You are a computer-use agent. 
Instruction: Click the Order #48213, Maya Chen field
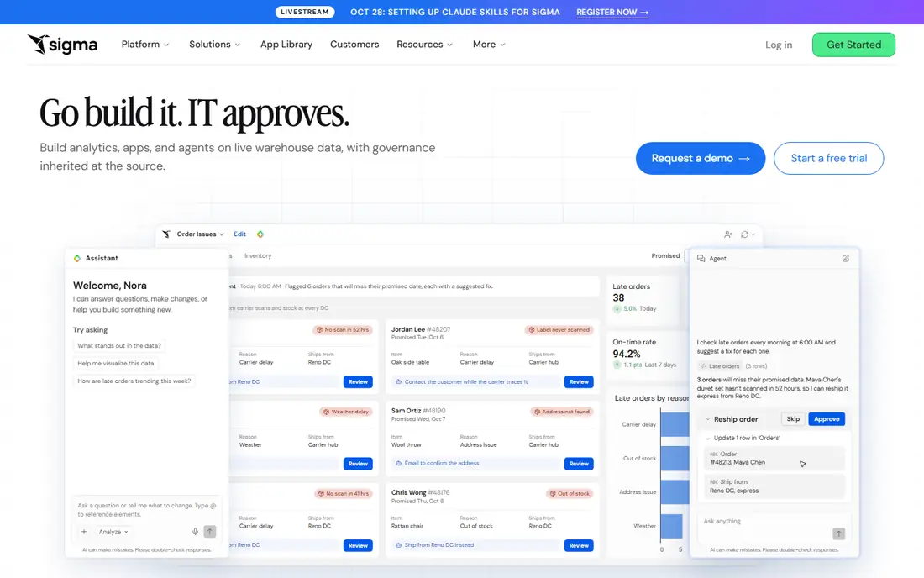[774, 459]
